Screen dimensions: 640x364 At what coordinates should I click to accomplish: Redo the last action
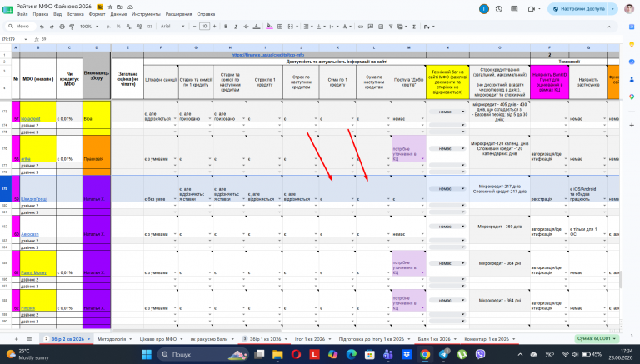pyautogui.click(x=52, y=27)
